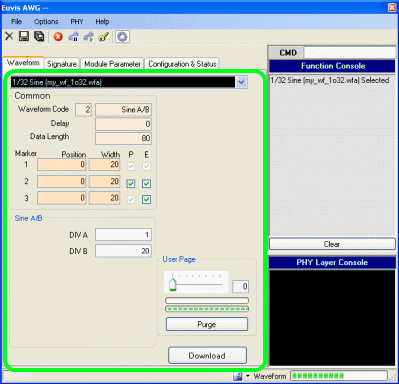Click the floppy disk save icon
The width and height of the screenshot is (399, 384).
click(x=24, y=36)
